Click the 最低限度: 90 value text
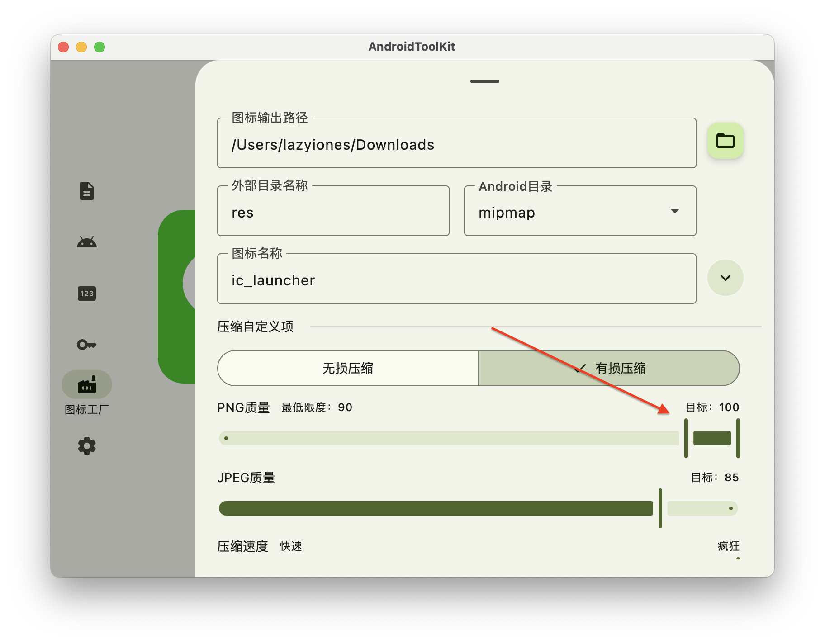Screen dimensions: 825x644 317,407
